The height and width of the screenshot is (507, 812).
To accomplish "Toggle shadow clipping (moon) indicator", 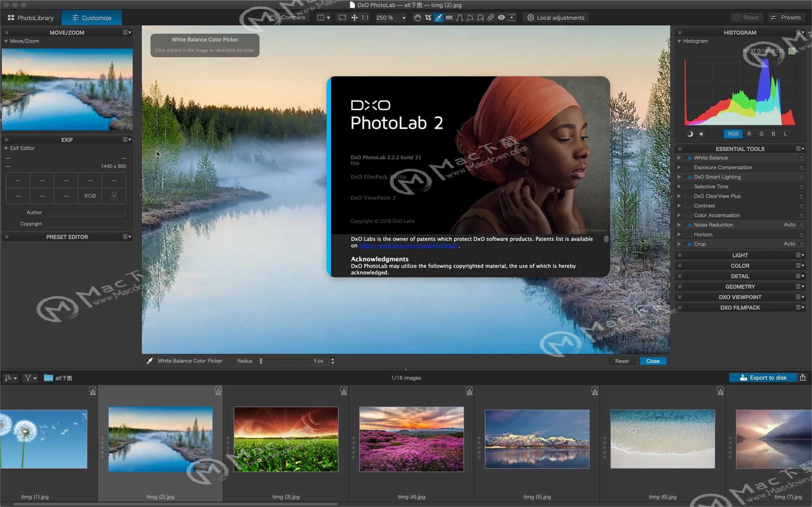I will tap(690, 134).
